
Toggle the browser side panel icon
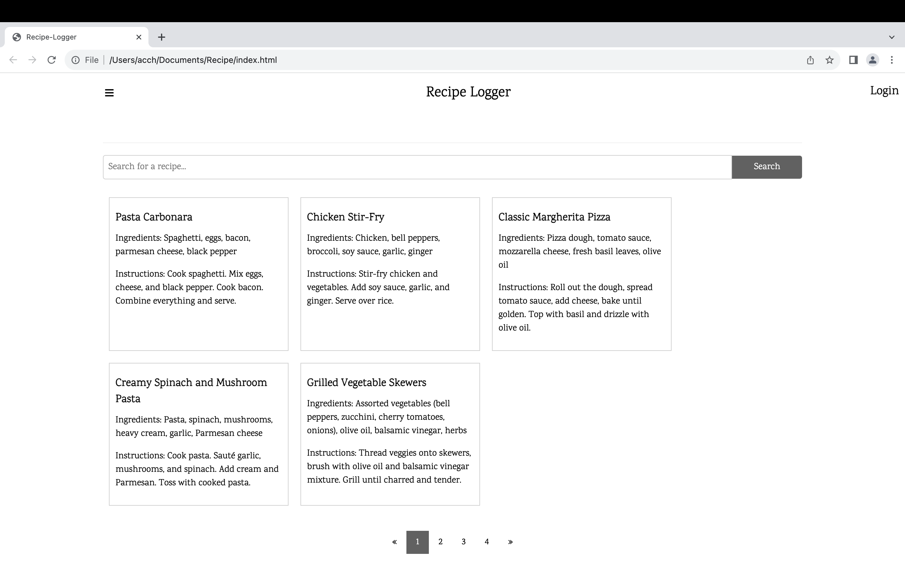(x=853, y=60)
